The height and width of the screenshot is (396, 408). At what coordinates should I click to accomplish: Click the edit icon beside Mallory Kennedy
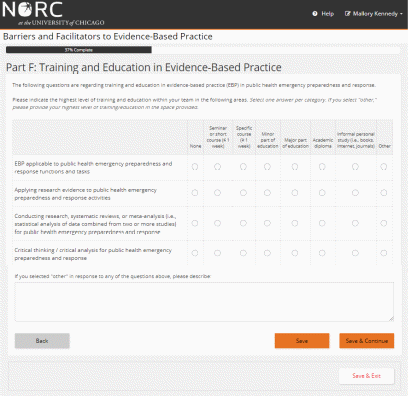348,14
